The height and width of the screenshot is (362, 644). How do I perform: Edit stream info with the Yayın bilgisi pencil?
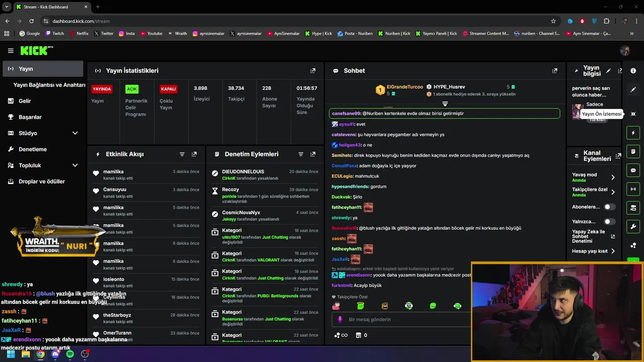tap(608, 71)
